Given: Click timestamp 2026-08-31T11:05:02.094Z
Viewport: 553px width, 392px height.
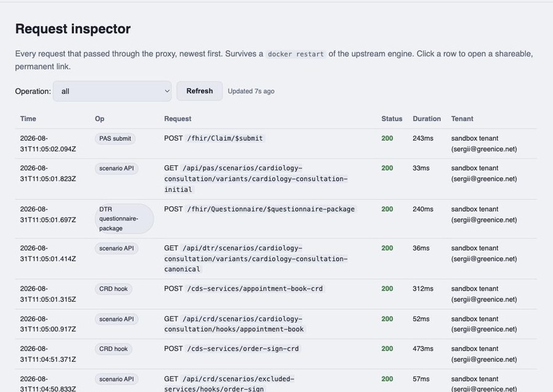Looking at the screenshot, I should click(x=48, y=144).
